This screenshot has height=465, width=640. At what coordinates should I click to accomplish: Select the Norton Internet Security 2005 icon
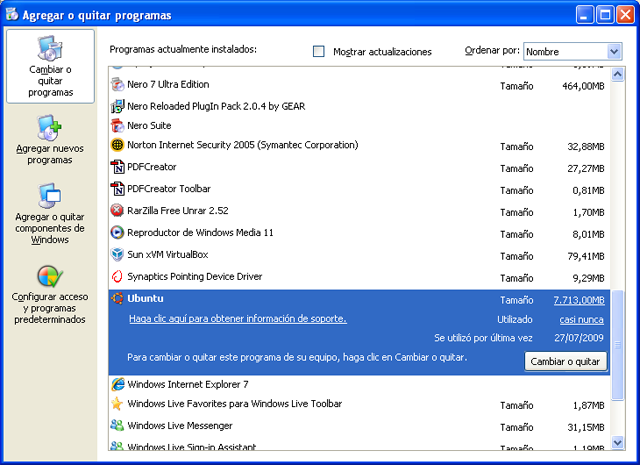coord(118,145)
